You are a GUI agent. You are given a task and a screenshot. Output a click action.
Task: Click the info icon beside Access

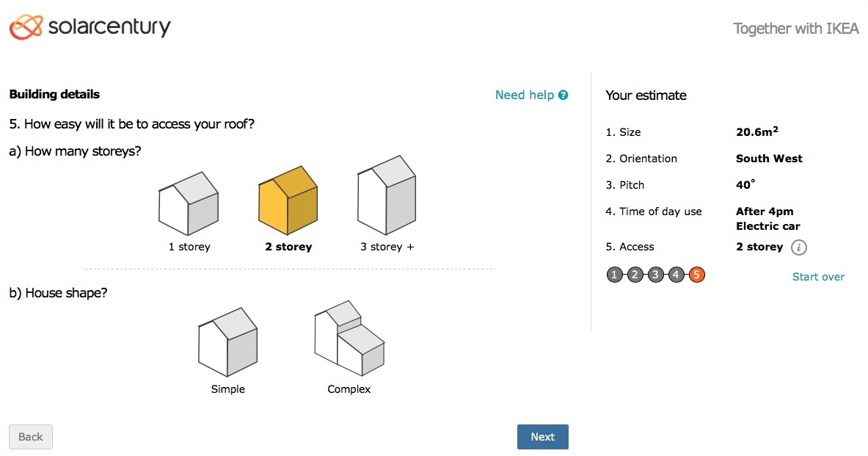tap(799, 247)
